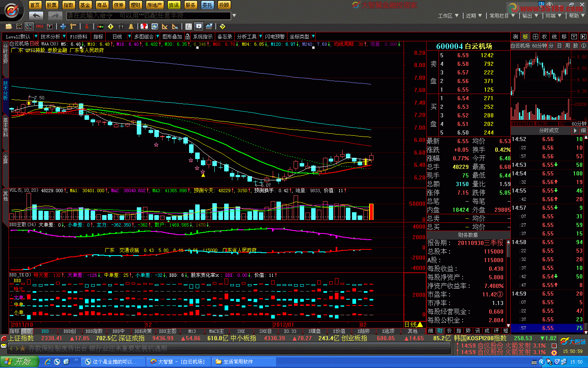The height and width of the screenshot is (368, 588).
Task: Click the RSI indicator toolbar icon
Action: (x=40, y=27)
